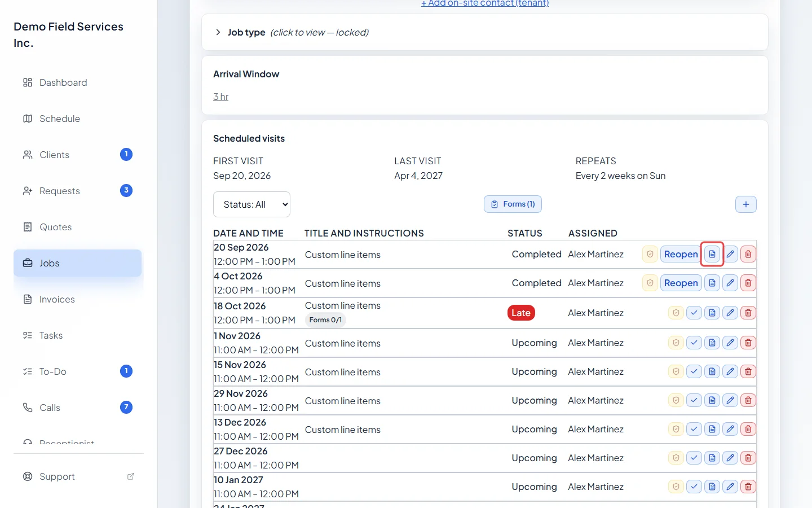Edit the 29 Nov 2026 visit
This screenshot has height=508, width=812.
730,400
